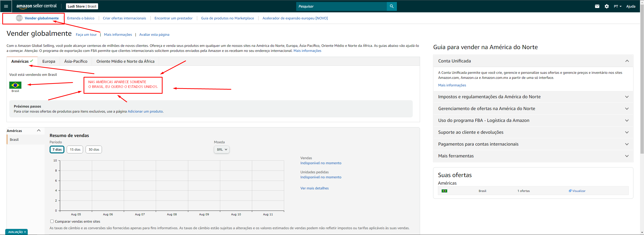Select the 7 dias period
This screenshot has width=644, height=235.
click(x=57, y=149)
